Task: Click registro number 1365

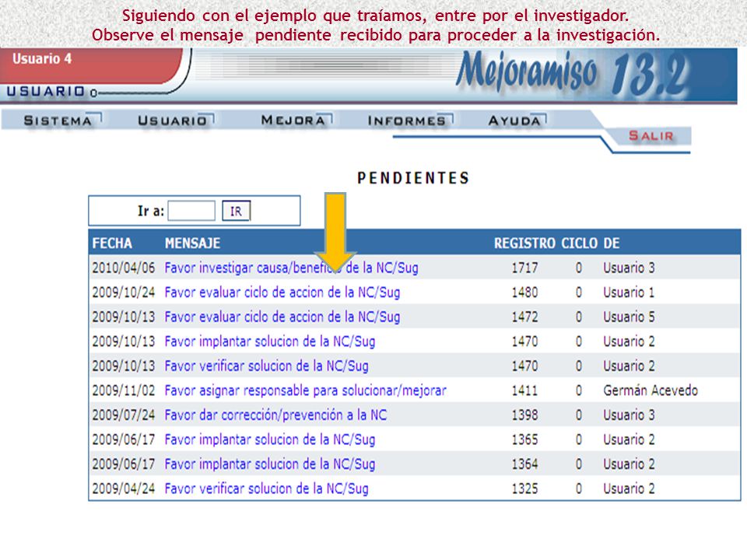Action: 524,439
